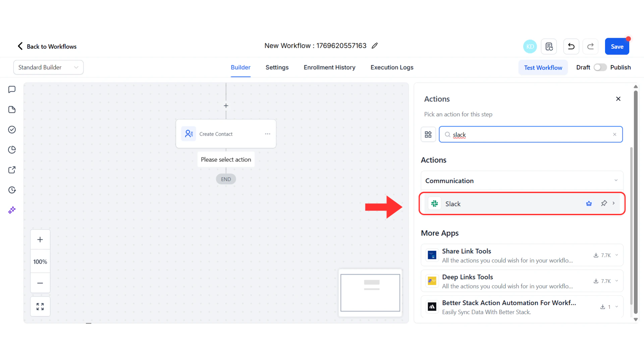
Task: Collapse the Communication category dropdown
Action: (616, 180)
